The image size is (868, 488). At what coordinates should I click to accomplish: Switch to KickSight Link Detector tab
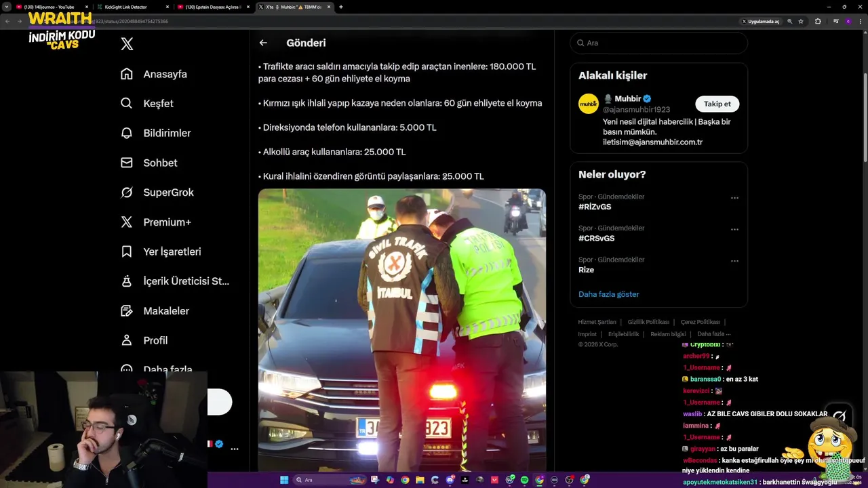[132, 7]
